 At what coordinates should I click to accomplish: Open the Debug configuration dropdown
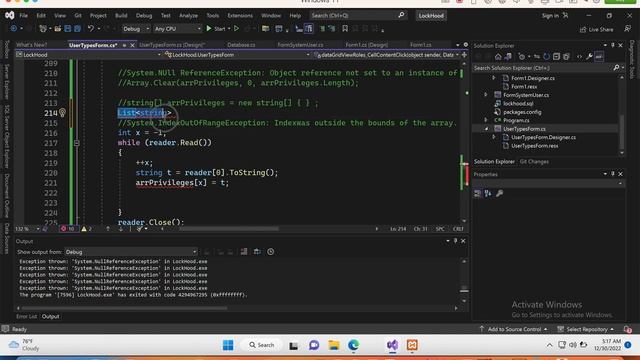136,29
